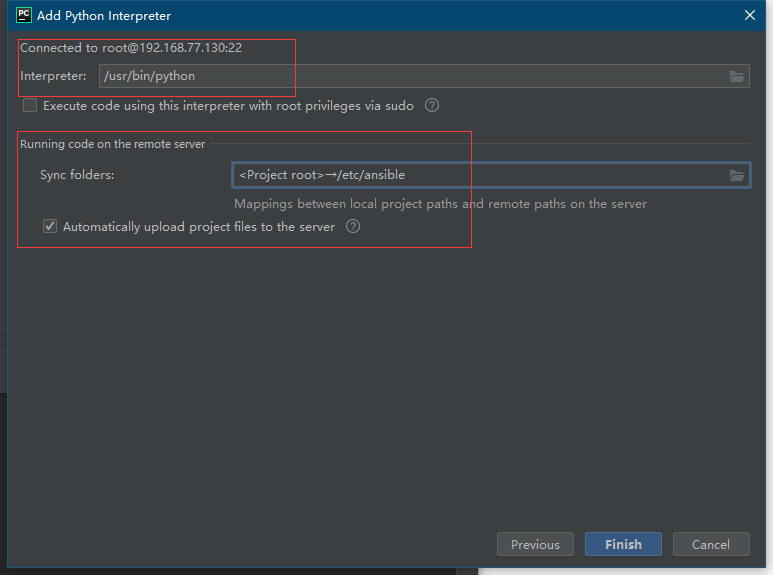Go back with Previous button

(535, 544)
